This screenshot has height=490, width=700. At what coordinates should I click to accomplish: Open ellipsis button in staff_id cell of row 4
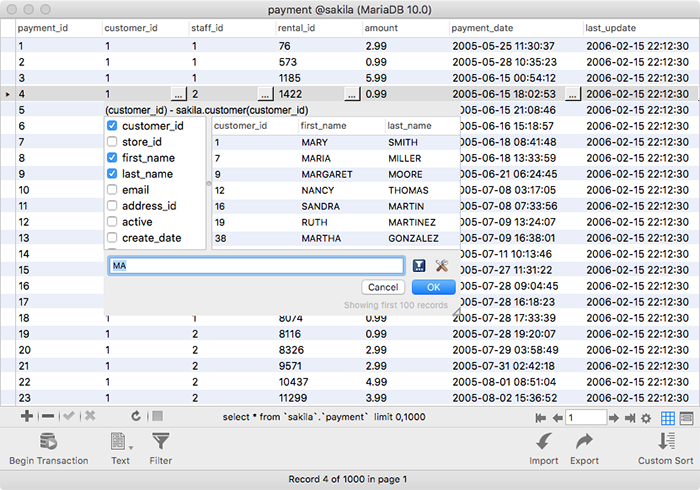pyautogui.click(x=265, y=94)
